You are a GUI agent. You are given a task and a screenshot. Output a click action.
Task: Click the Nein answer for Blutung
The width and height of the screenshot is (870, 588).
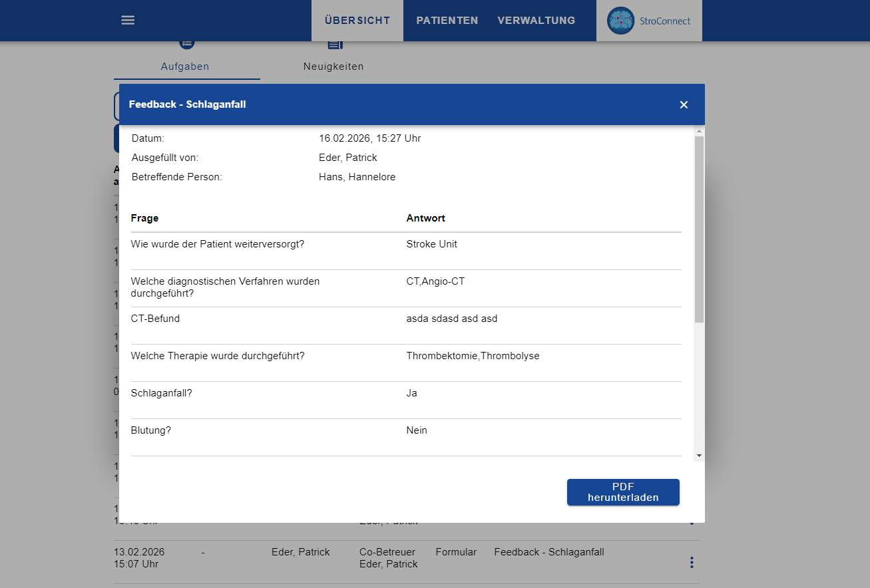[417, 430]
